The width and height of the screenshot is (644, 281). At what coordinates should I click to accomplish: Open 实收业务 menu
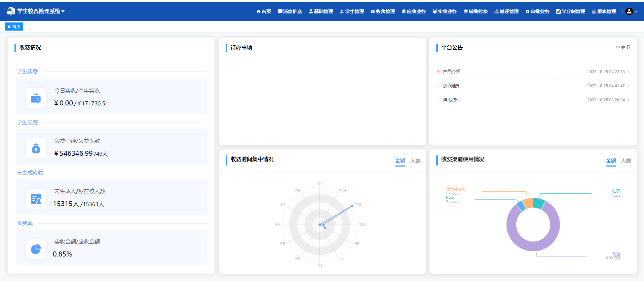pyautogui.click(x=445, y=11)
